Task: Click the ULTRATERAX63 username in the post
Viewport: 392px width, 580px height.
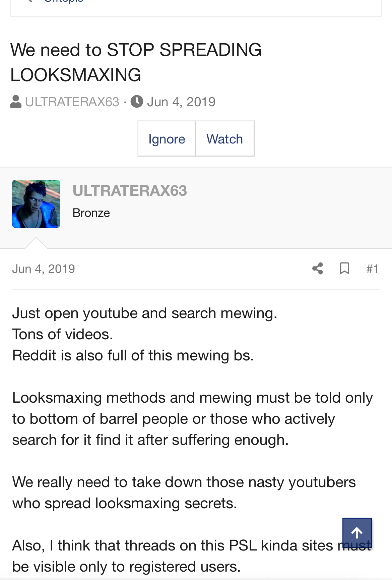Action: [130, 191]
